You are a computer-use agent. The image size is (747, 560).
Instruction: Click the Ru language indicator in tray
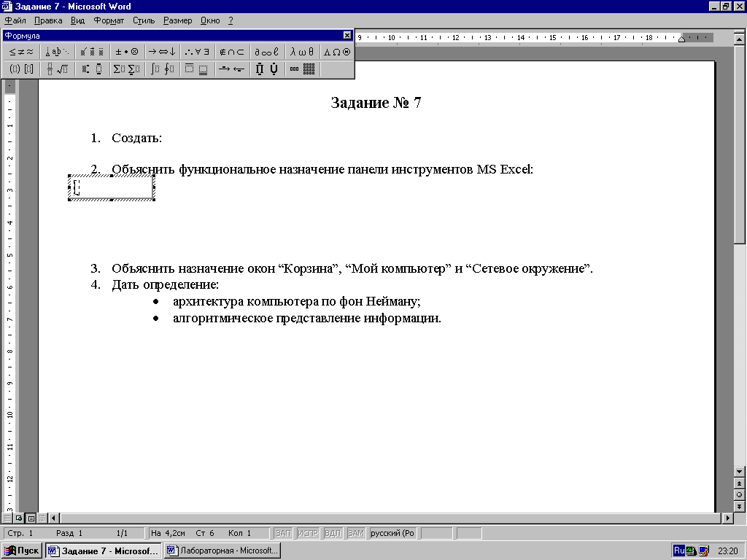pyautogui.click(x=679, y=551)
